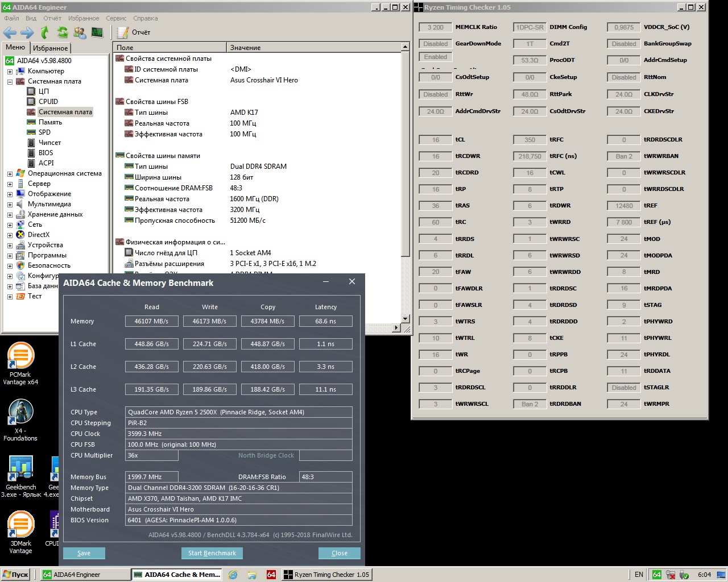Click the Close button in benchmark window
Screen dimensions: 728x582
click(x=340, y=553)
